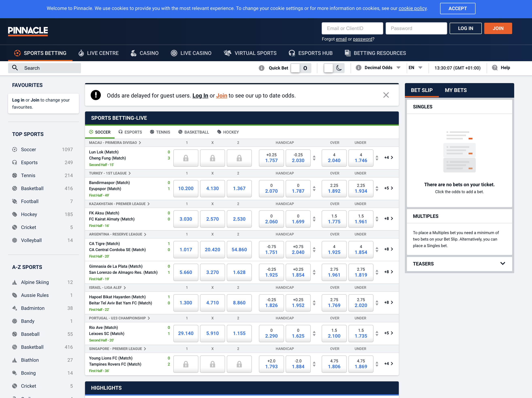Click the Esports headset icon in Top Sports
This screenshot has width=532, height=398.
point(15,163)
